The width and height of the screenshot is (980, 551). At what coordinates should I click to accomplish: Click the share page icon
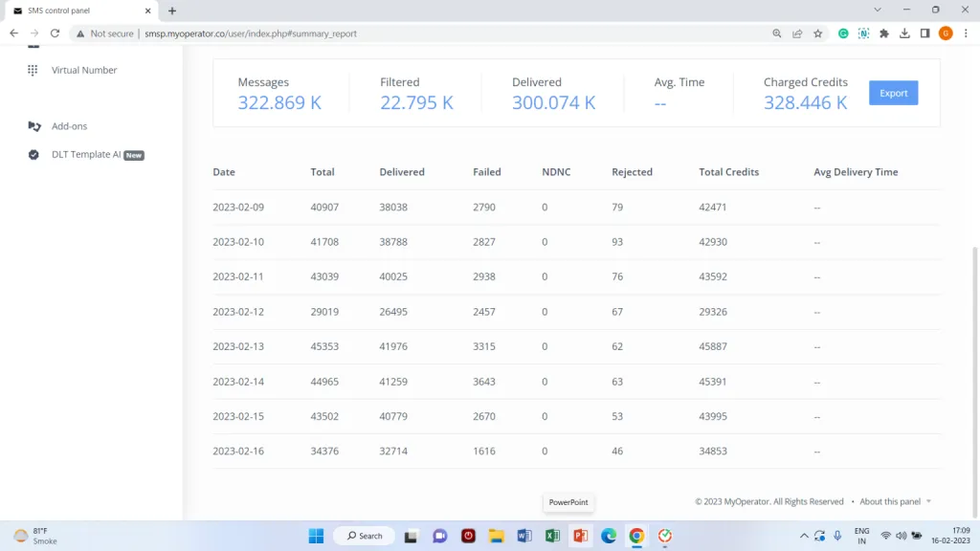[797, 33]
